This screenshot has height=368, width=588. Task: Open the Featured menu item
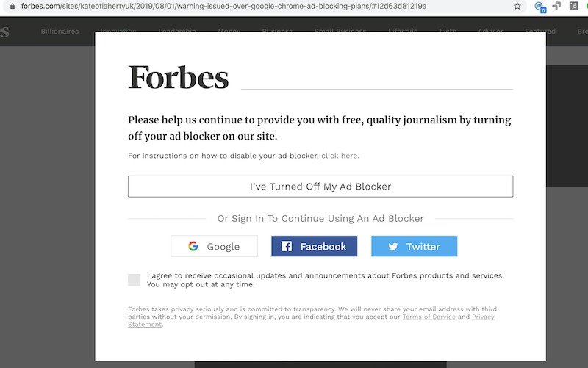(x=540, y=31)
